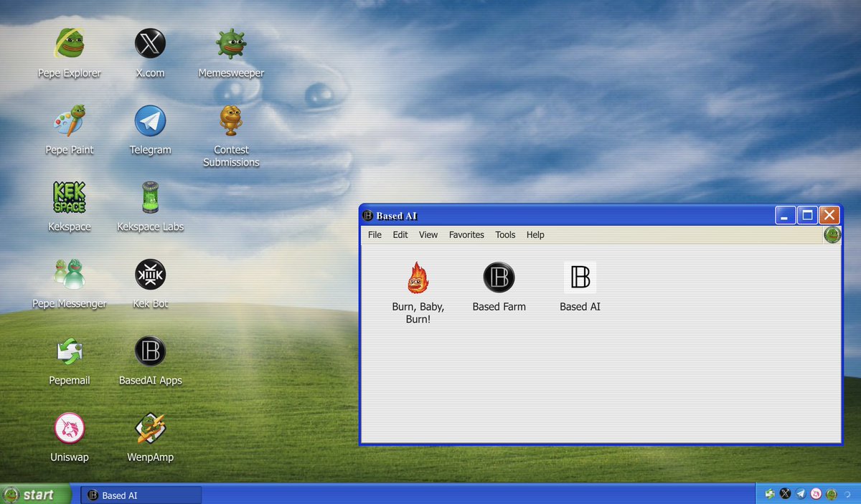Click the Uniswap icon in system tray
The width and height of the screenshot is (861, 504).
point(816,494)
